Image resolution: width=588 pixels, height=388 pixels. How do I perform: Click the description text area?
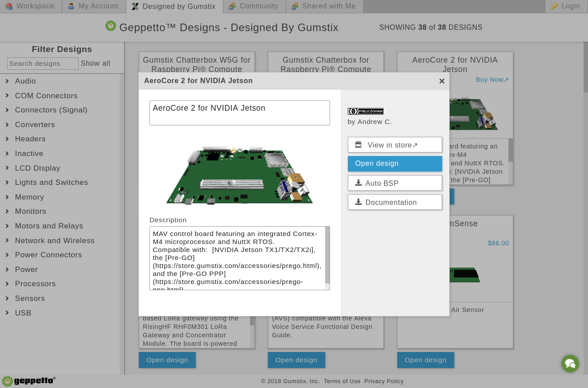point(238,258)
